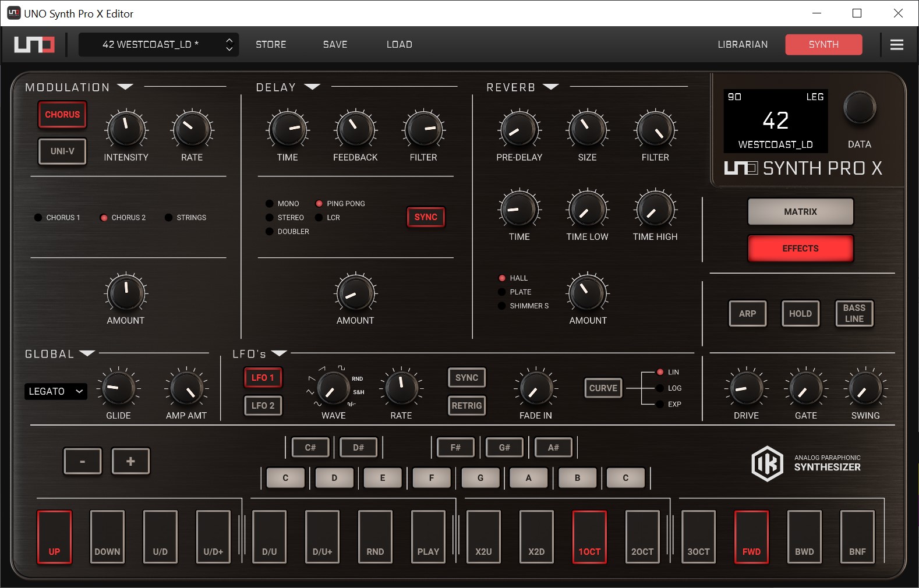Expand the LFO's section arrow

(279, 353)
